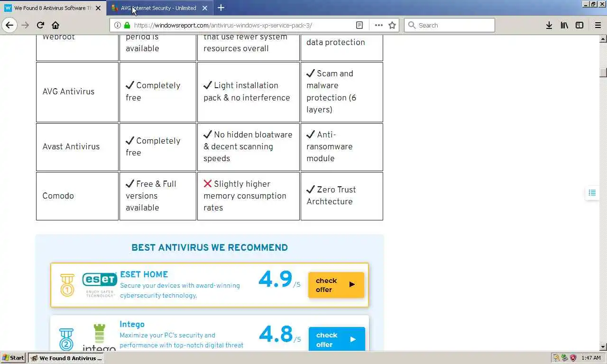The height and width of the screenshot is (364, 607).
Task: Click the first system tray icon
Action: pos(557,358)
